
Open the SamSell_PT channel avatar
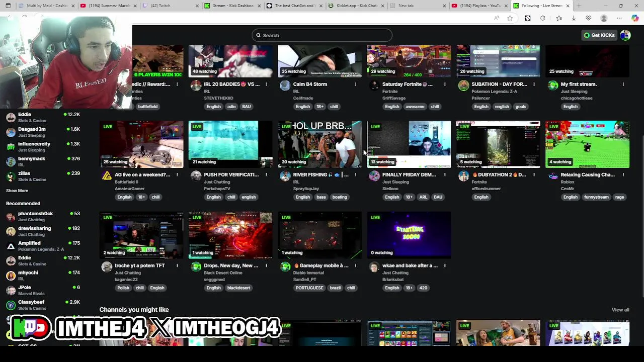pos(285,267)
